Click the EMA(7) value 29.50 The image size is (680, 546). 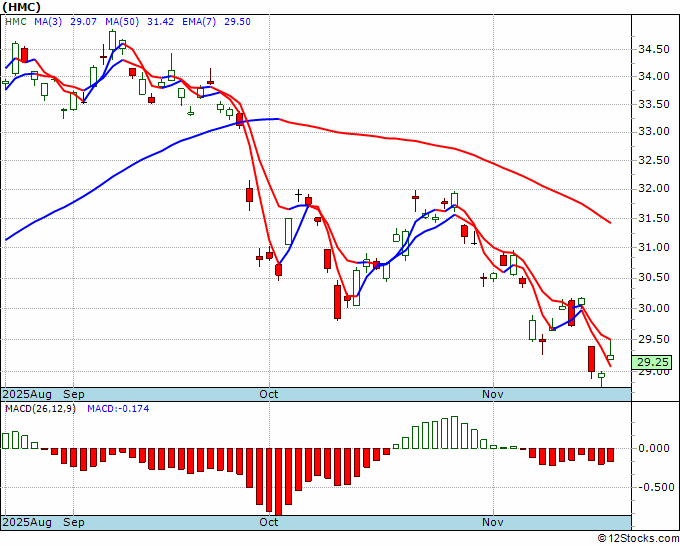(237, 22)
